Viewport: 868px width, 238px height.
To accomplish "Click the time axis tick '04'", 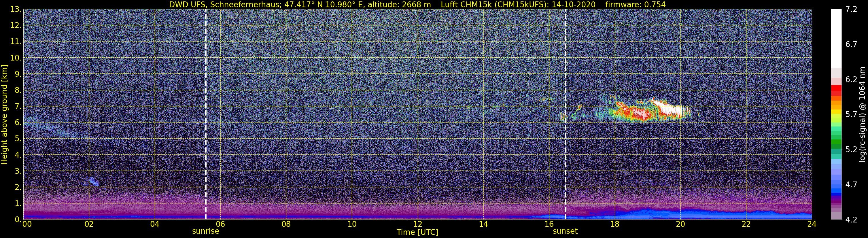I will pos(155,224).
